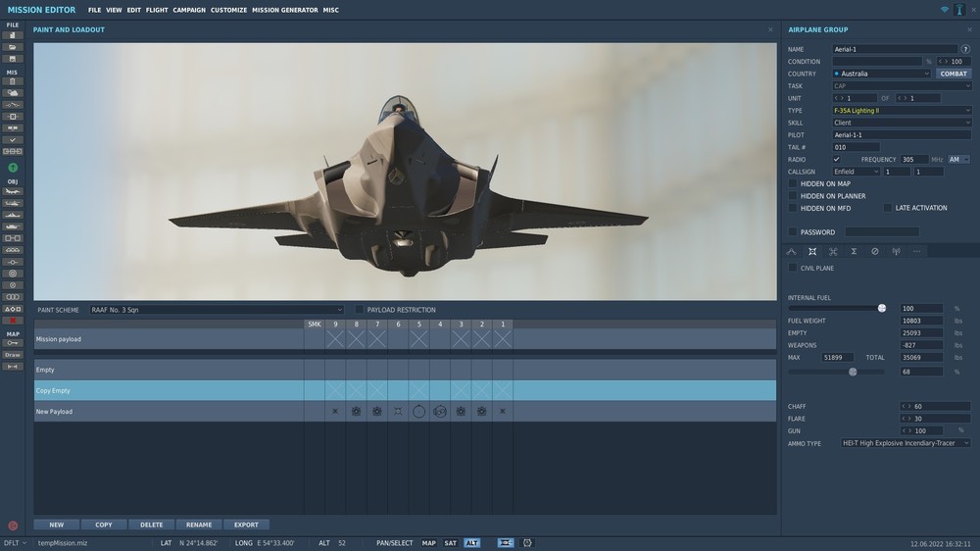Click the red X remove object icon

tap(13, 321)
